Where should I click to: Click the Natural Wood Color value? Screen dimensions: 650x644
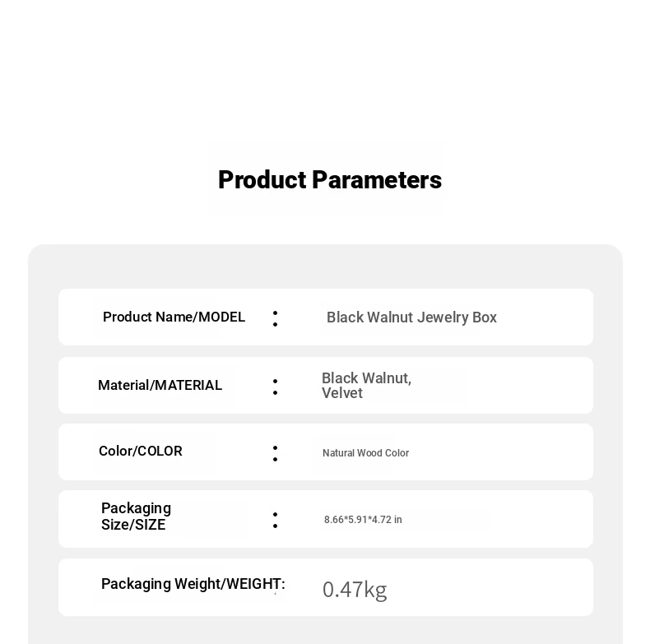pyautogui.click(x=365, y=453)
